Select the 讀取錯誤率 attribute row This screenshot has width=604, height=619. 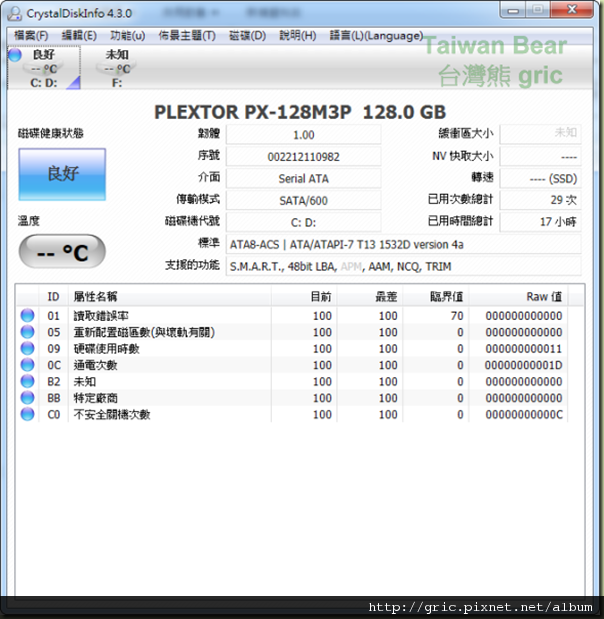pyautogui.click(x=292, y=315)
